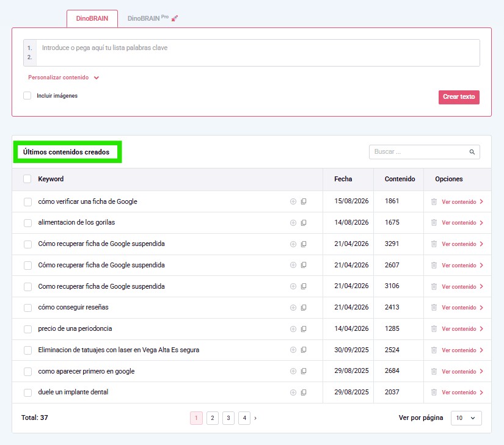Switch to the DinoBRAIN tab
The width and height of the screenshot is (504, 445).
(92, 19)
